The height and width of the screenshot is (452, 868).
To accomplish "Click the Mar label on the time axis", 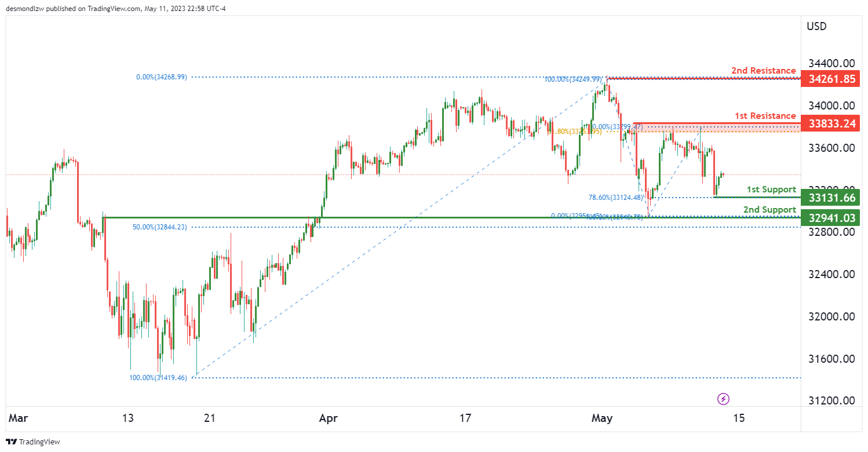I will tap(20, 417).
